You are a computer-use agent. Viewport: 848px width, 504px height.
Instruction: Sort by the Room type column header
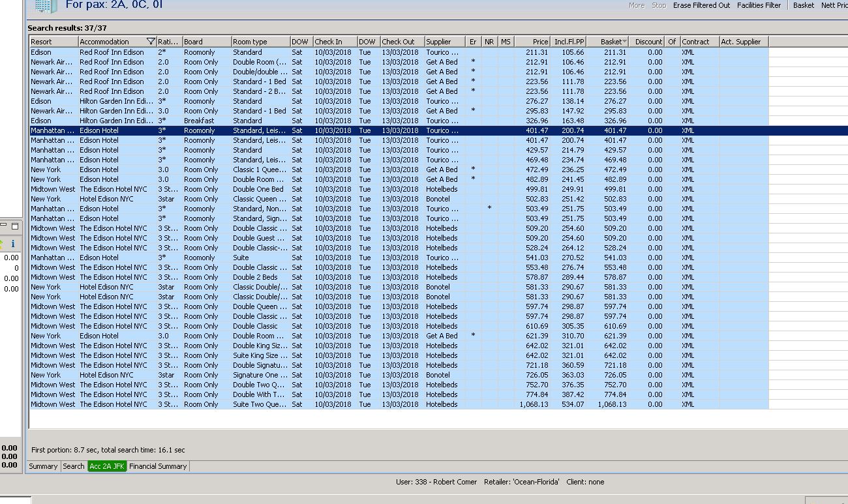pos(261,42)
